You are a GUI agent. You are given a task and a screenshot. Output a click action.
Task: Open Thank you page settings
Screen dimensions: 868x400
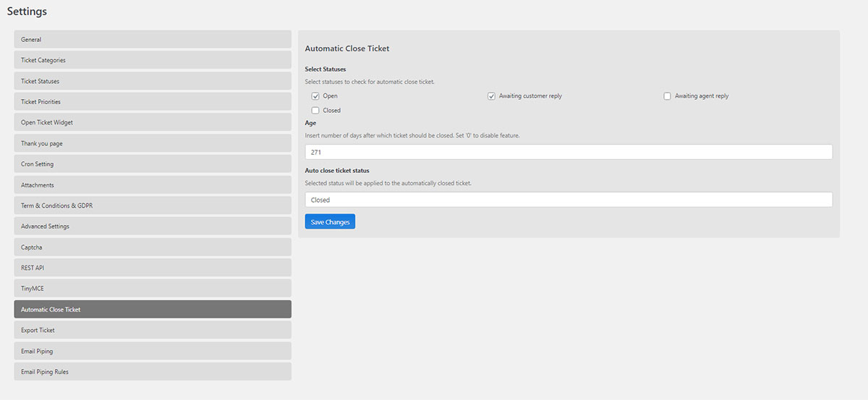tap(153, 143)
